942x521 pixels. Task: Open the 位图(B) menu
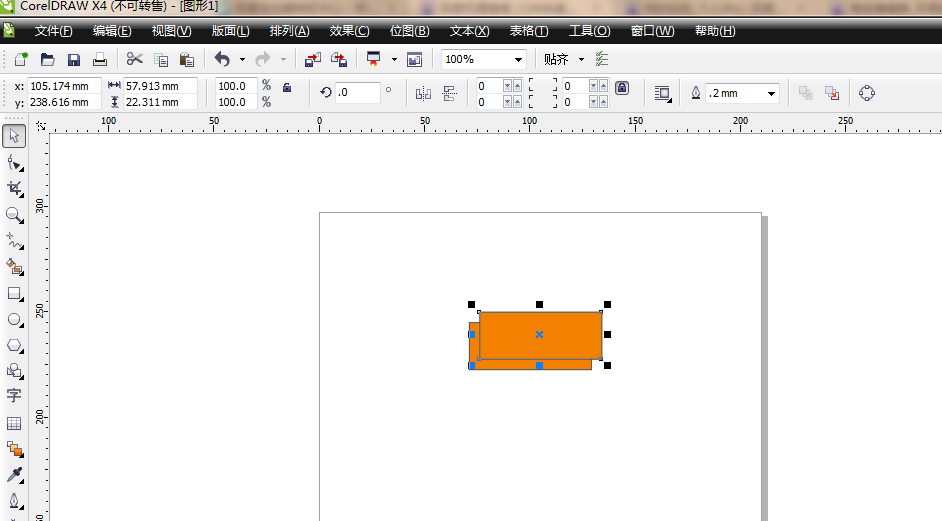[409, 31]
